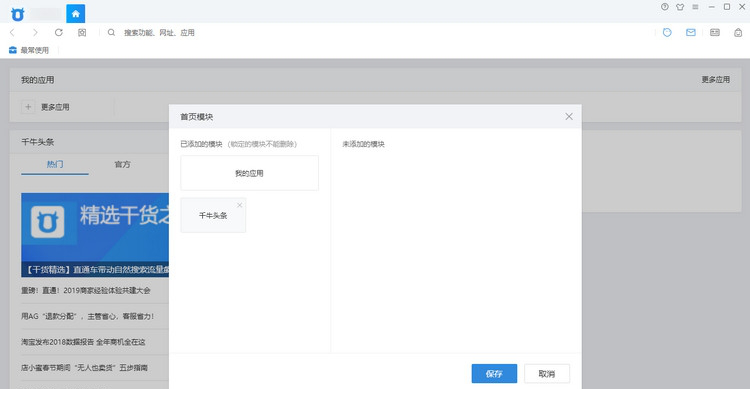Click 未添加的模块 label in dialog
The height and width of the screenshot is (404, 750).
point(364,144)
